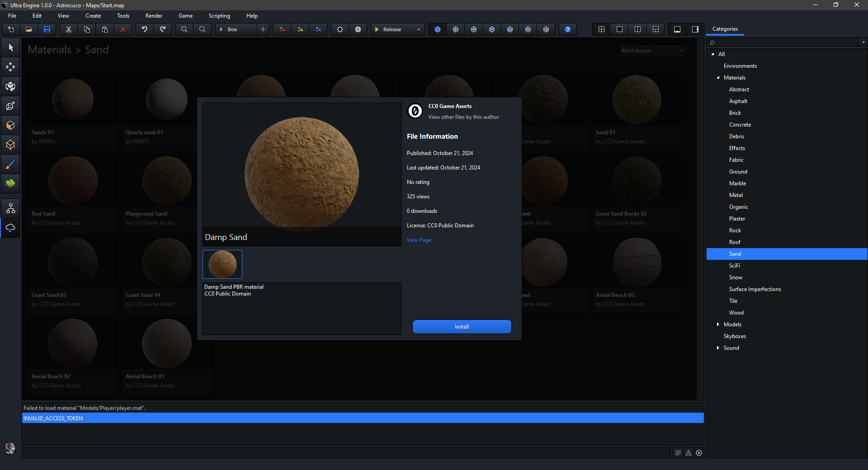Expand the Sound category tree node
868x470 pixels.
pyautogui.click(x=718, y=348)
